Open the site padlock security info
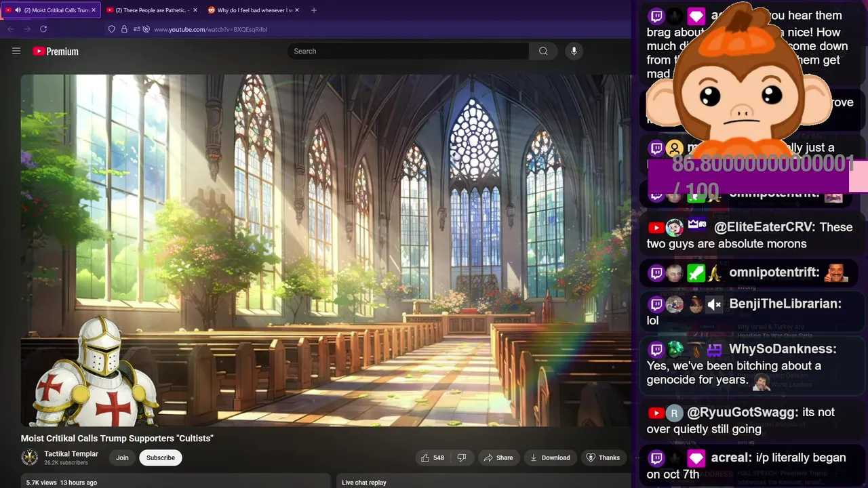 coord(124,29)
